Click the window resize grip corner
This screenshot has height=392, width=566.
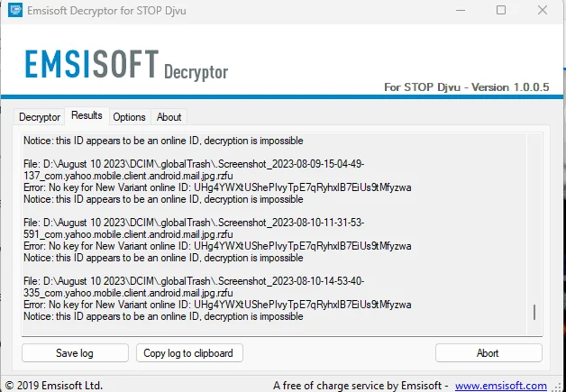coord(559,387)
